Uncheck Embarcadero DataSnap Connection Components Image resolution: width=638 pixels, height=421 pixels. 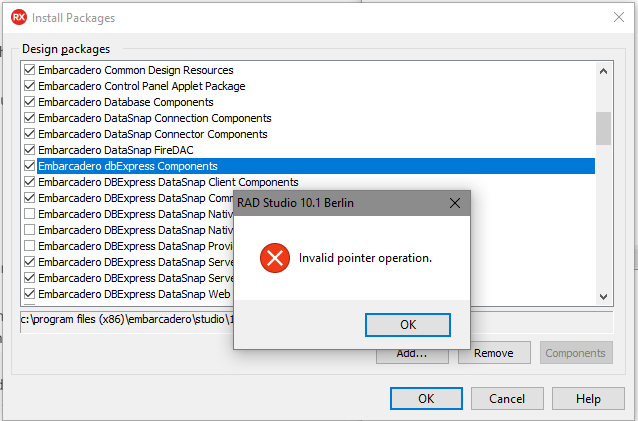click(29, 118)
